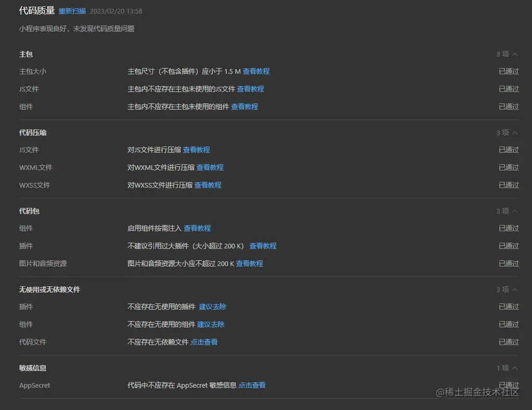Collapse the 代码压缩 section chevron
532x410 pixels.
pos(515,133)
